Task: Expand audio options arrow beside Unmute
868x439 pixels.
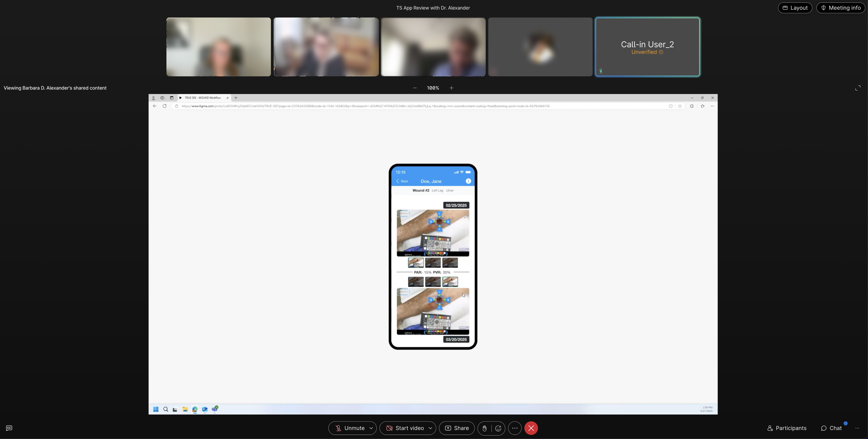Action: click(x=371, y=428)
